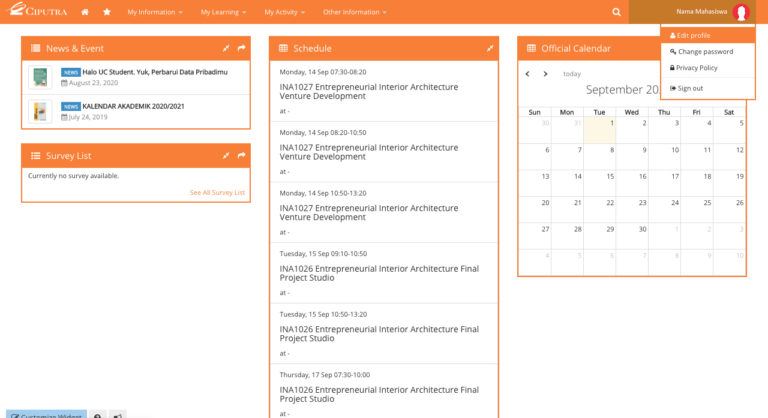
Task: Select September 1 in calendar
Action: pyautogui.click(x=600, y=130)
